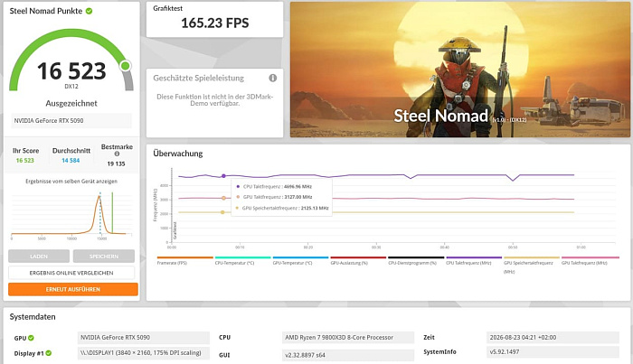Click the Display #1 value \\.\DISPLAY1
Viewport: 633px width, 364px height.
[144, 353]
